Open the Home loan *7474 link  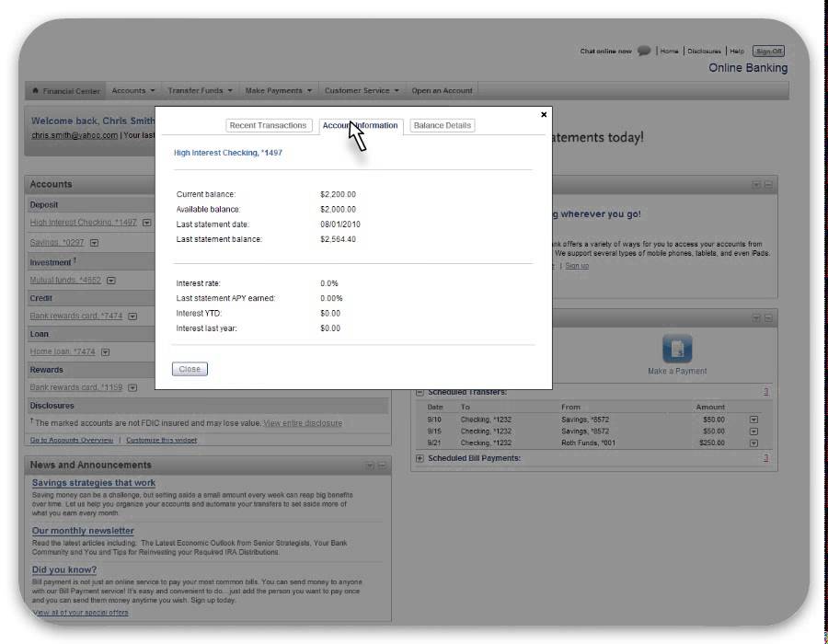coord(63,352)
